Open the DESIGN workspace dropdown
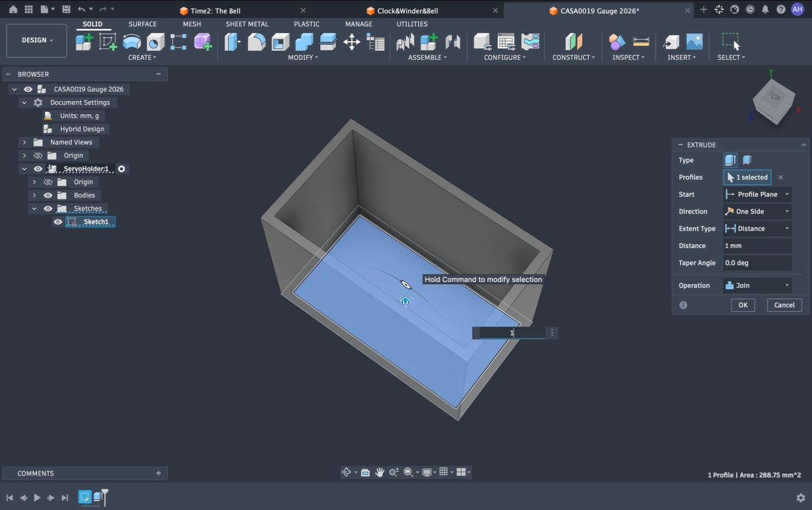This screenshot has height=510, width=812. coord(37,40)
